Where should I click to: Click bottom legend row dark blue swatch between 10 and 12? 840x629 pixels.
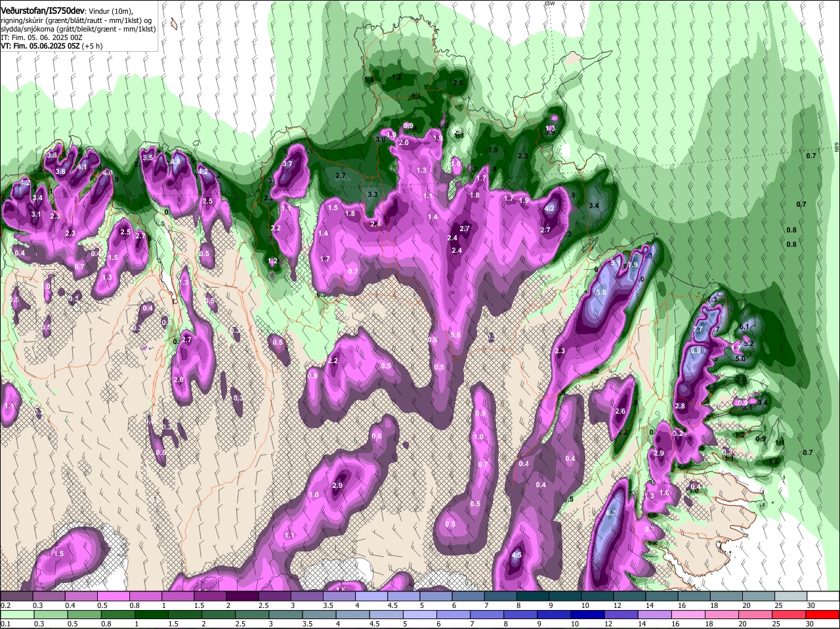click(586, 615)
